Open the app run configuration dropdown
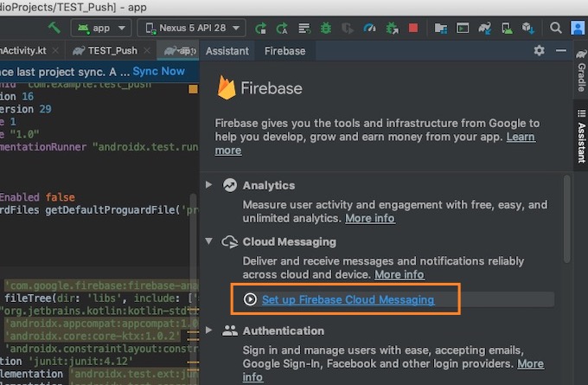588x385 pixels. click(x=101, y=28)
